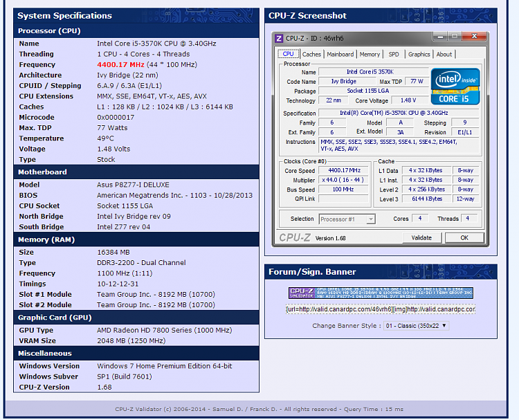The height and width of the screenshot is (420, 519).
Task: Click the Socket 1155 LGA package field
Action: tap(374, 91)
